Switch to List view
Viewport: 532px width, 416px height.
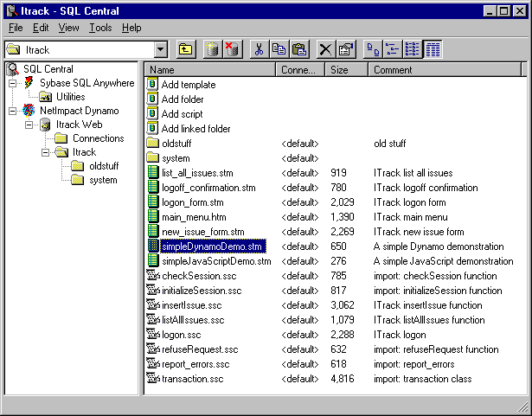coord(413,49)
